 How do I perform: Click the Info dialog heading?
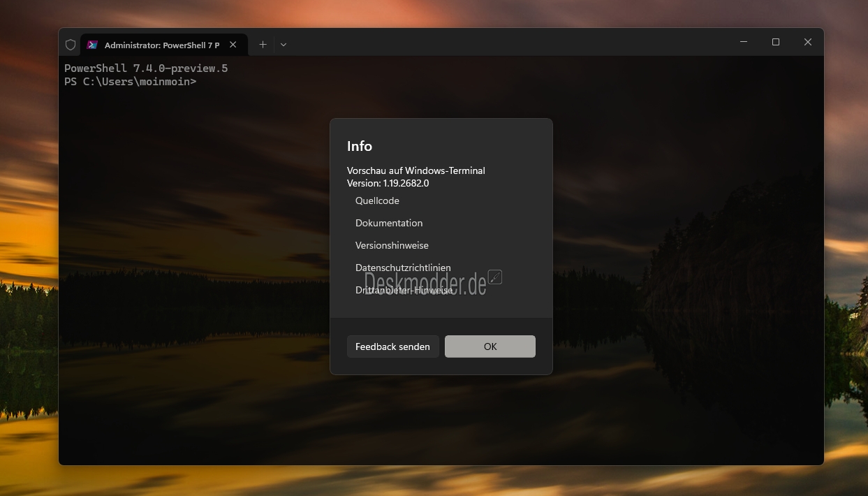point(360,146)
